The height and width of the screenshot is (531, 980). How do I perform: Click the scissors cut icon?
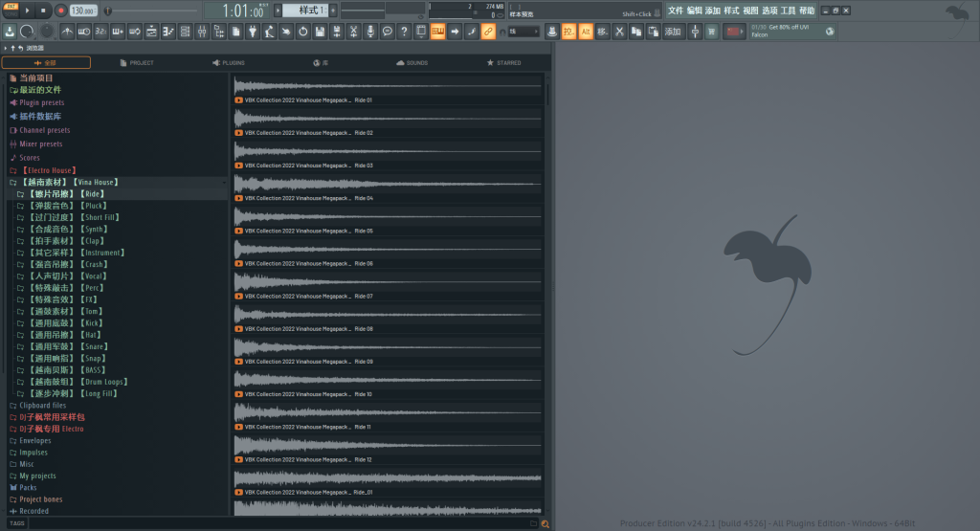pyautogui.click(x=619, y=32)
